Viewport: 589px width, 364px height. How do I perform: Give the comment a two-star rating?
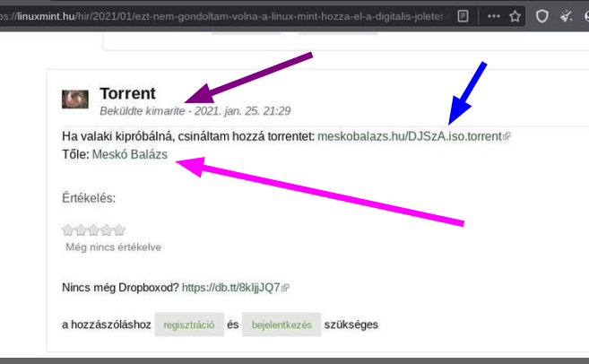[x=81, y=230]
